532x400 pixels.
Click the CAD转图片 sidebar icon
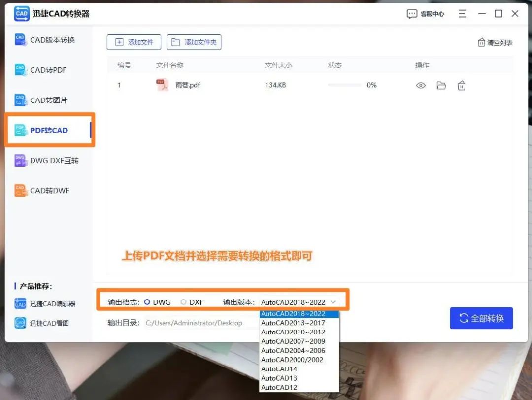21,100
